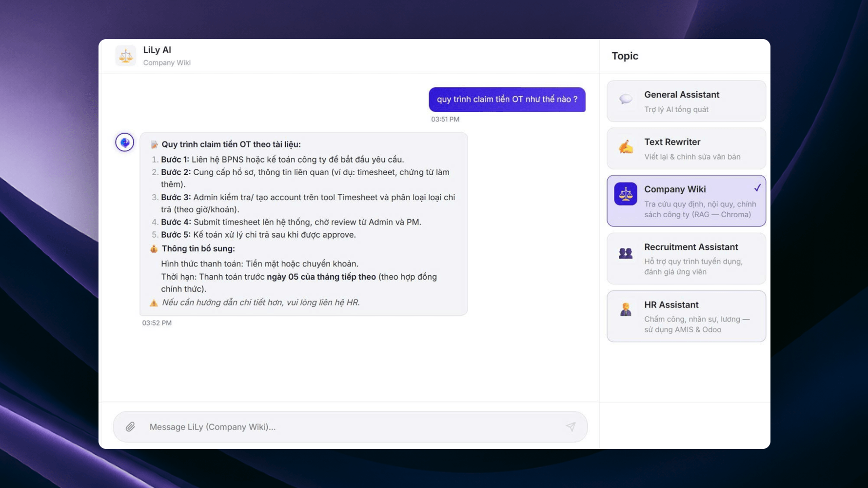Click the LiLy AI scales logo in header
The height and width of the screenshot is (488, 868).
[126, 56]
